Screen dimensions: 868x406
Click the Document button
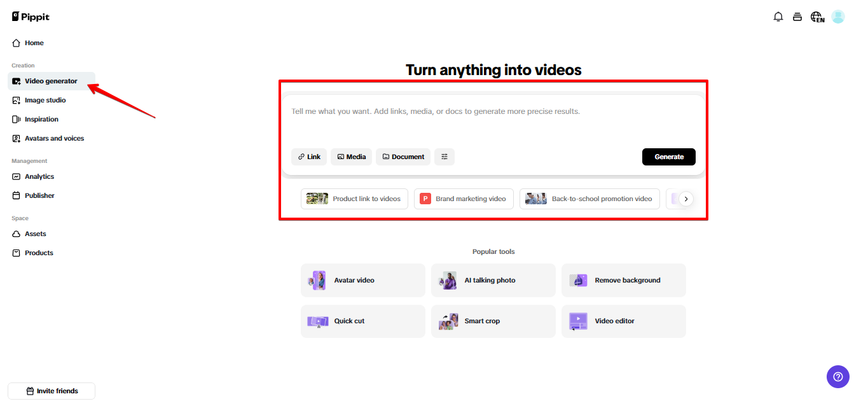tap(403, 157)
